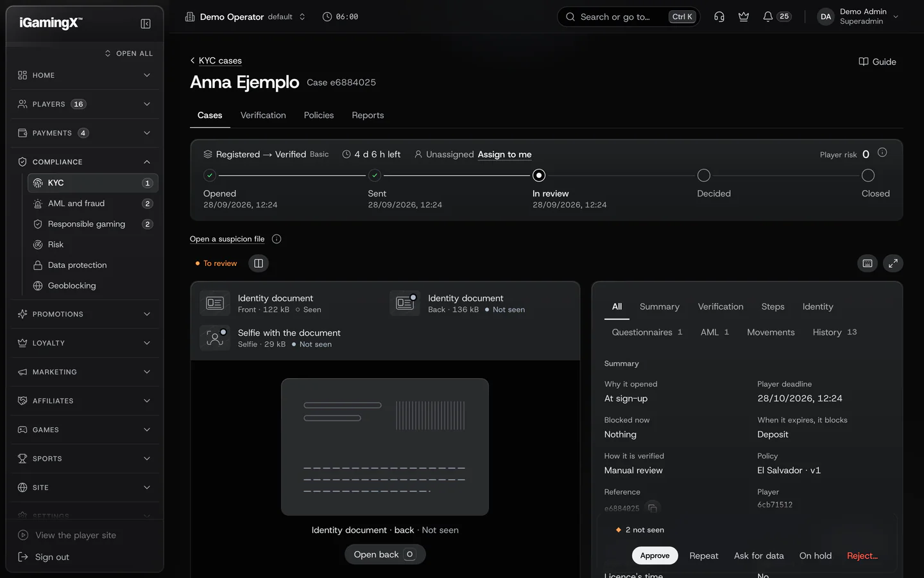Image resolution: width=924 pixels, height=578 pixels.
Task: Click Responsible gaming shield icon
Action: [38, 224]
